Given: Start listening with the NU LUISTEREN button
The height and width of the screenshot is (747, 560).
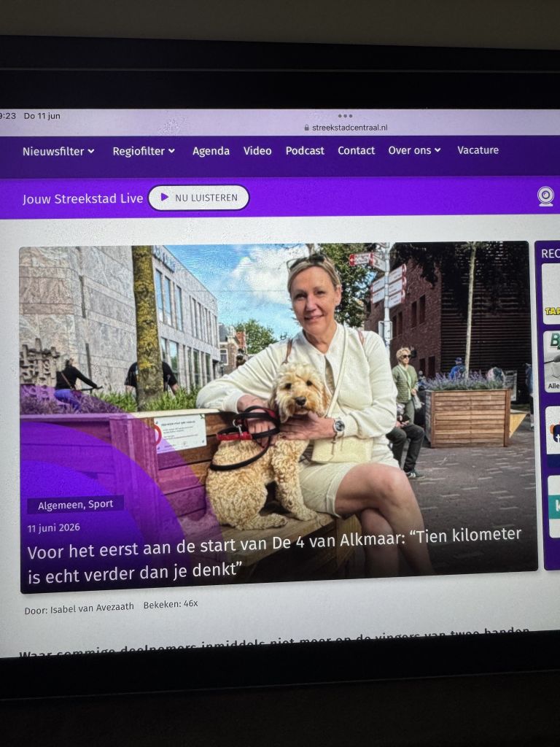Looking at the screenshot, I should [x=198, y=197].
